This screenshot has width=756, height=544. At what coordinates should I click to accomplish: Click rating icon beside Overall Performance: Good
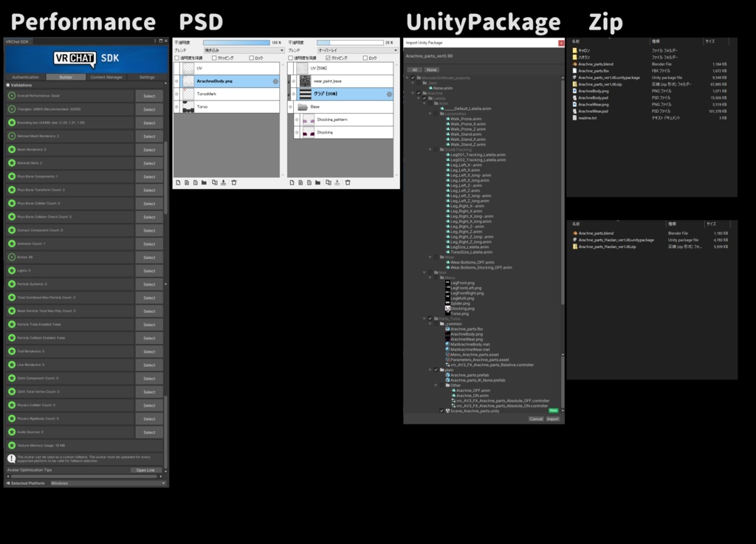(x=12, y=95)
